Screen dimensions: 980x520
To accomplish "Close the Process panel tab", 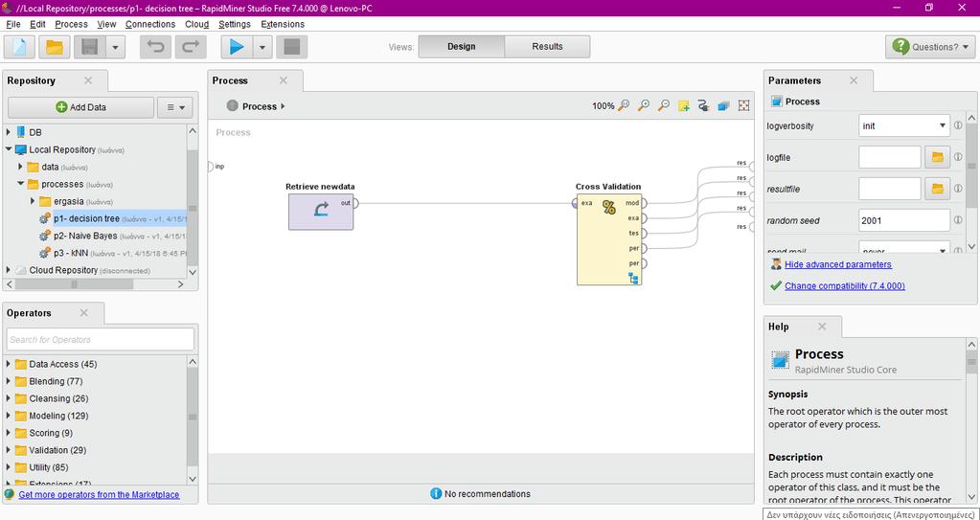I will 284,80.
